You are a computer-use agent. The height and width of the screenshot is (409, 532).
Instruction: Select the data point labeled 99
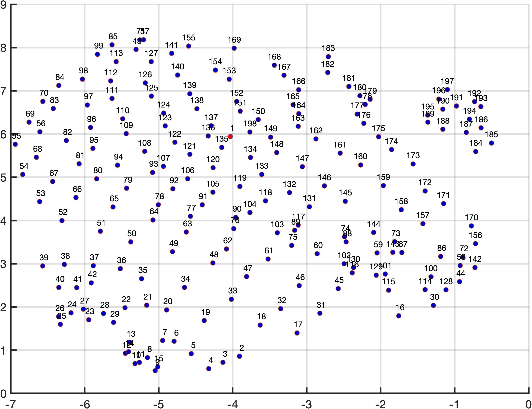coord(98,54)
